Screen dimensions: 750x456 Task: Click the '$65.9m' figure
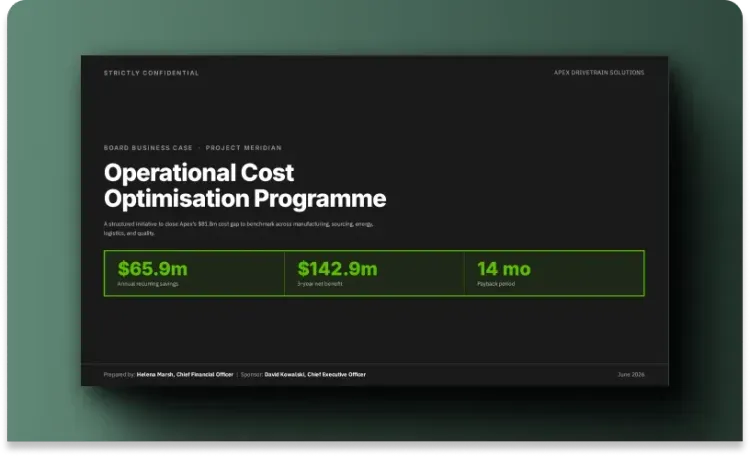point(153,268)
